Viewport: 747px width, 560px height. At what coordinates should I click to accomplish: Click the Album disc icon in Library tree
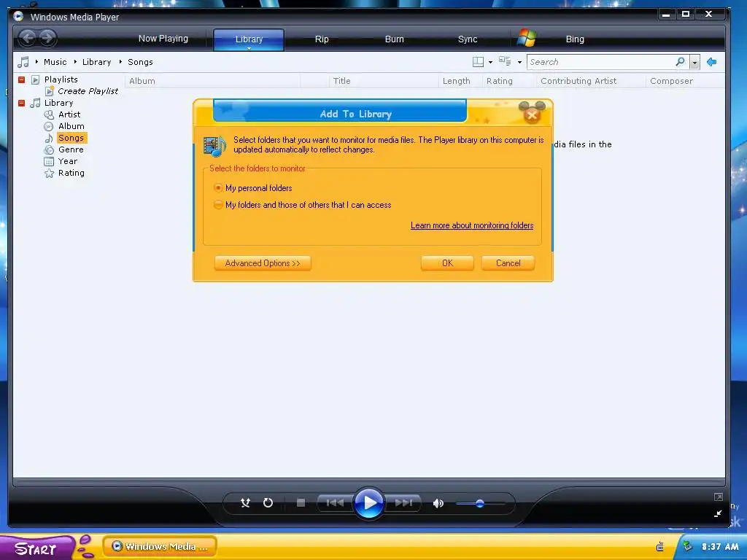pos(49,127)
